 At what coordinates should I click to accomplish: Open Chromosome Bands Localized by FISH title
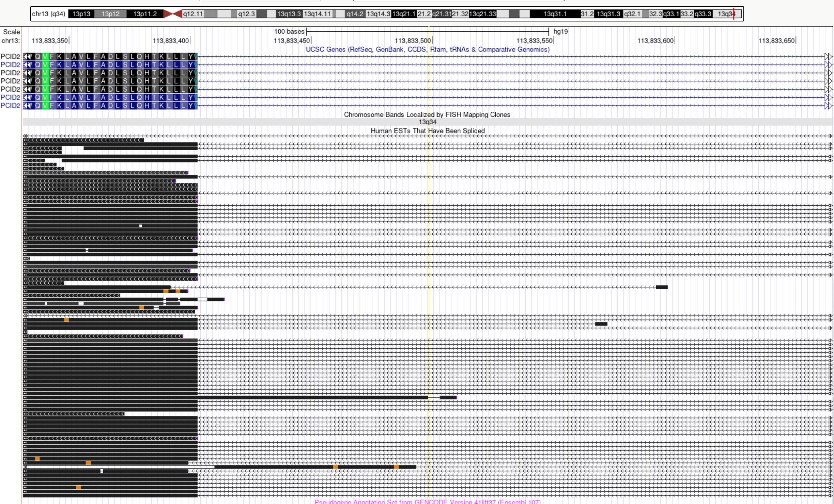[x=427, y=115]
